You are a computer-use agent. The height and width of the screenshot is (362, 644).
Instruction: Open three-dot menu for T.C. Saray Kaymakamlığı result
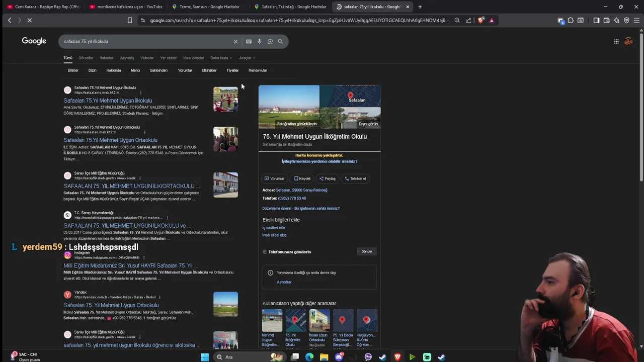coord(167,218)
